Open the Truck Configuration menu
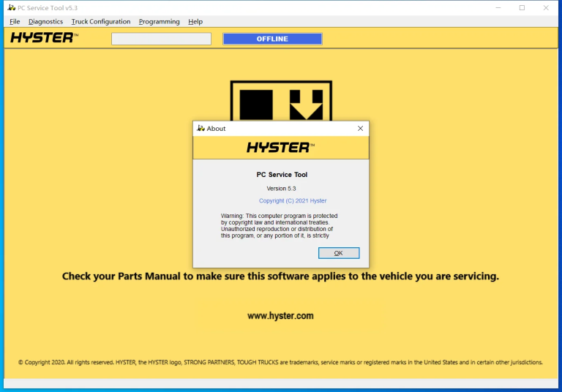This screenshot has width=562, height=392. point(101,22)
